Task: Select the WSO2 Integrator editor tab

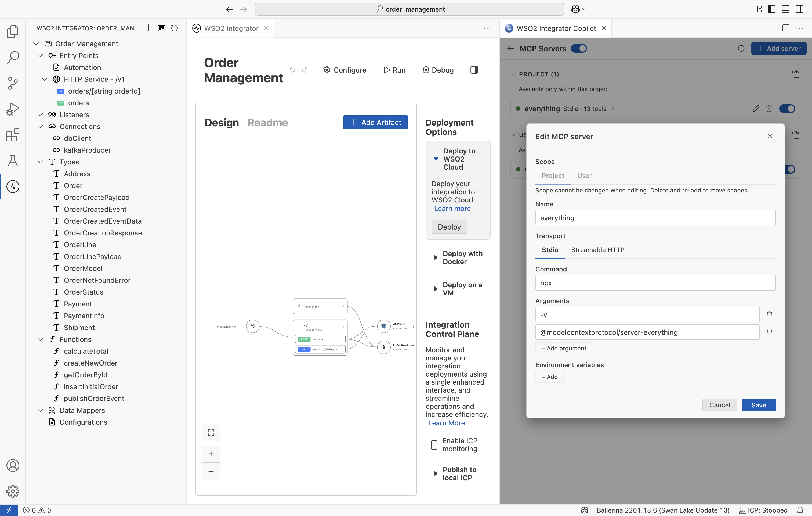Action: [x=231, y=28]
